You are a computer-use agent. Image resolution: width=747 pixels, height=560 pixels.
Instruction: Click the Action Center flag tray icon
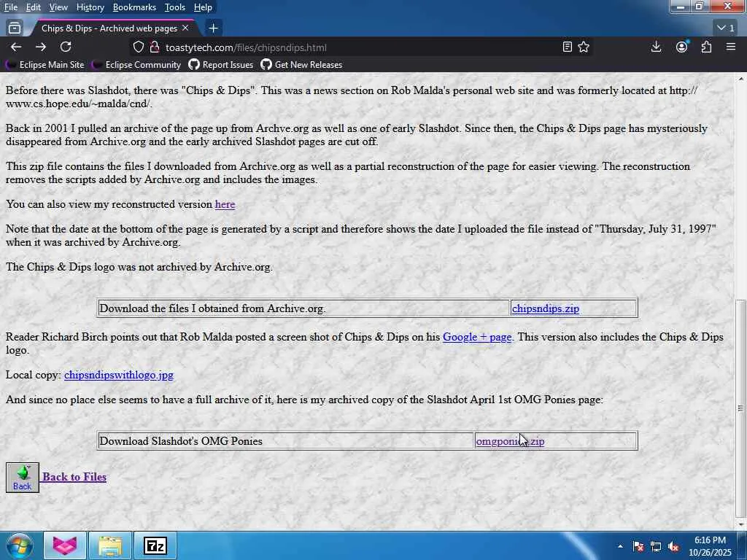(638, 547)
